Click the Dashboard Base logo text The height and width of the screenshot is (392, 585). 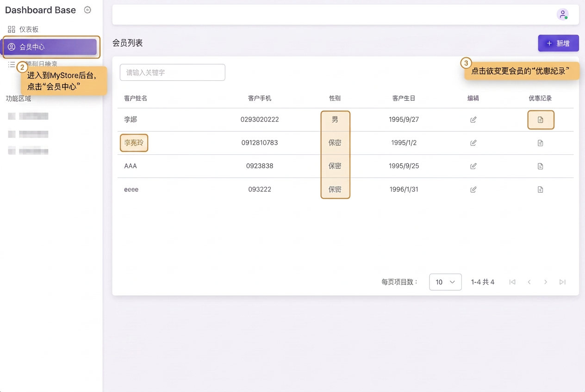40,10
